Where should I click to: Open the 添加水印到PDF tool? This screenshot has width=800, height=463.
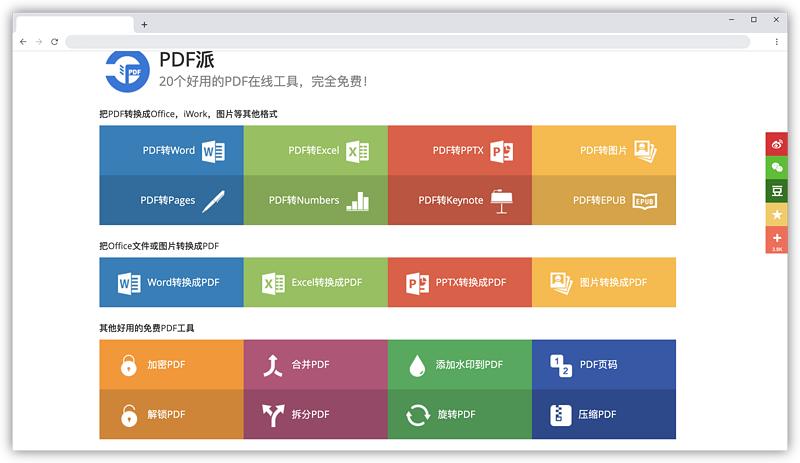(x=460, y=364)
